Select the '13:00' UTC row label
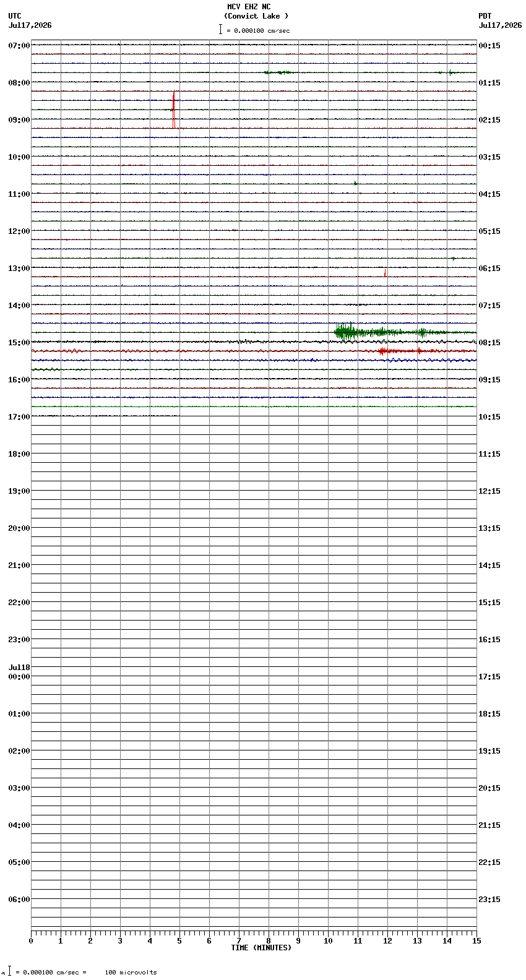This screenshot has width=526, height=980. tap(19, 269)
